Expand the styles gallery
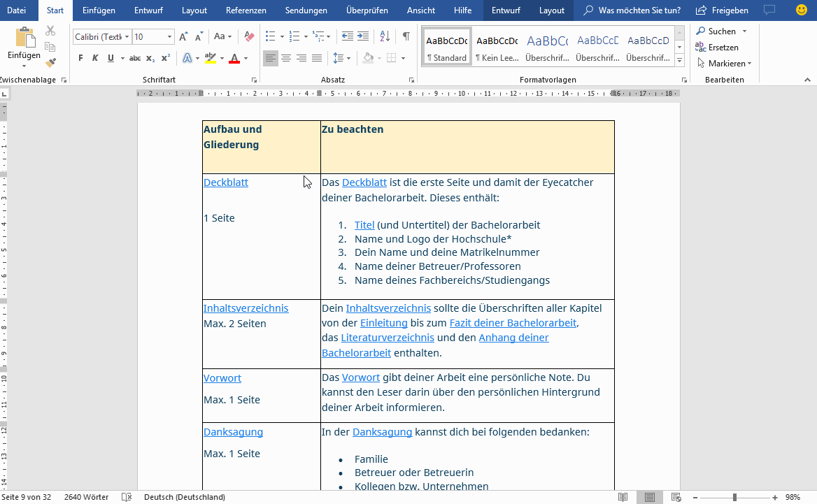Viewport: 817px width, 504px height. pyautogui.click(x=679, y=61)
